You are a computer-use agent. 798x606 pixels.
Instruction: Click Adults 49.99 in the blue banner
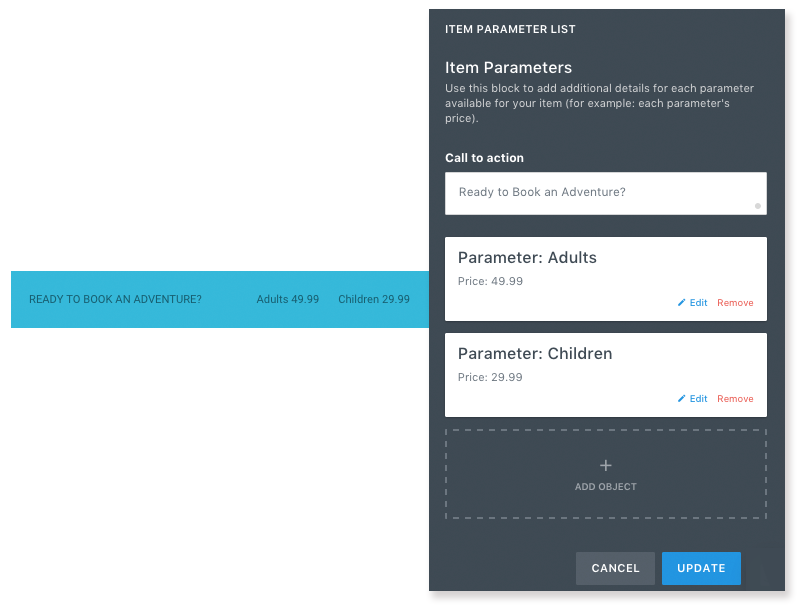point(288,299)
